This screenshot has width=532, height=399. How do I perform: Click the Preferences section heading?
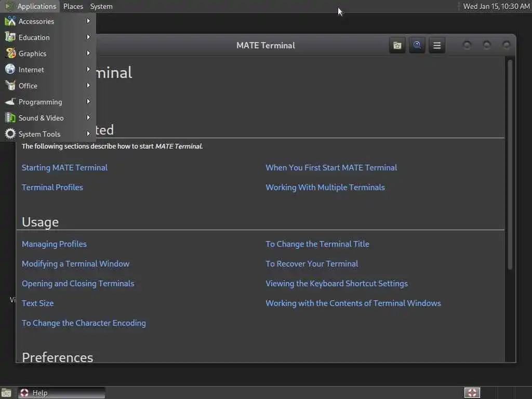57,357
